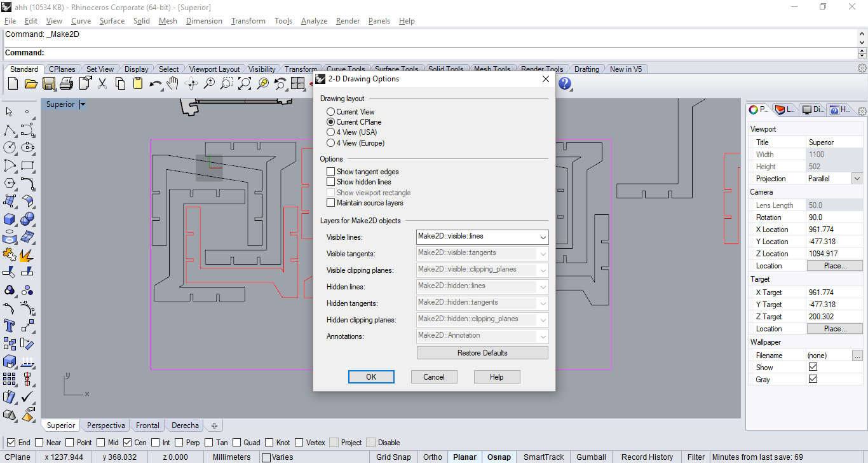This screenshot has height=463, width=868.
Task: Open the Visible lines layer dropdown
Action: coord(543,237)
